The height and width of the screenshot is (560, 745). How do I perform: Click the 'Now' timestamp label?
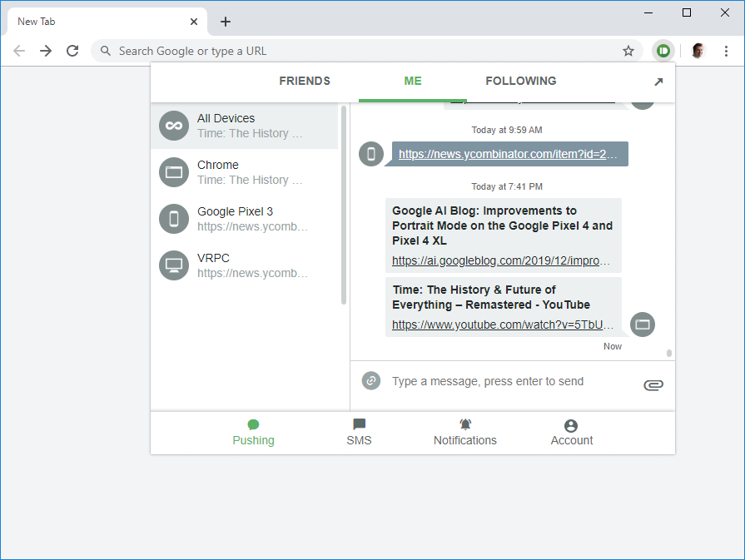tap(613, 347)
